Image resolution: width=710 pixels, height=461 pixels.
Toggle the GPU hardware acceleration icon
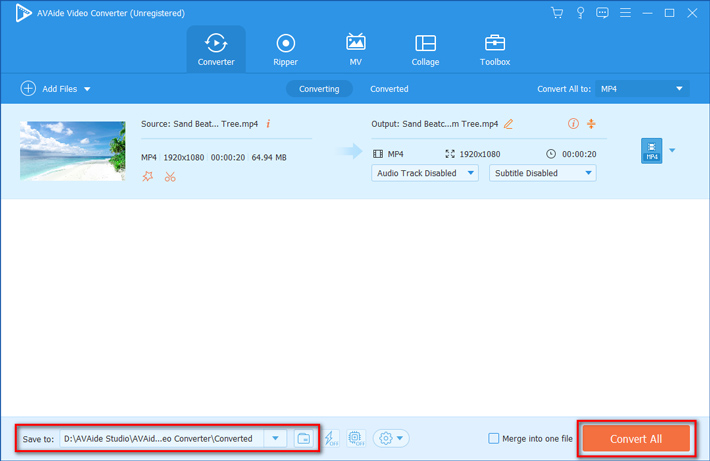pos(356,439)
